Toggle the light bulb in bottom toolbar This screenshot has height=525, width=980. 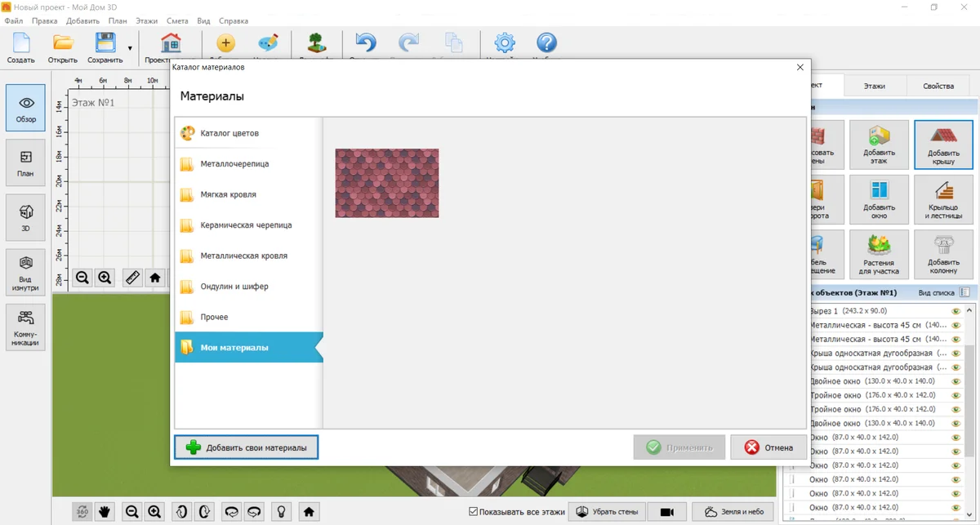(x=281, y=512)
